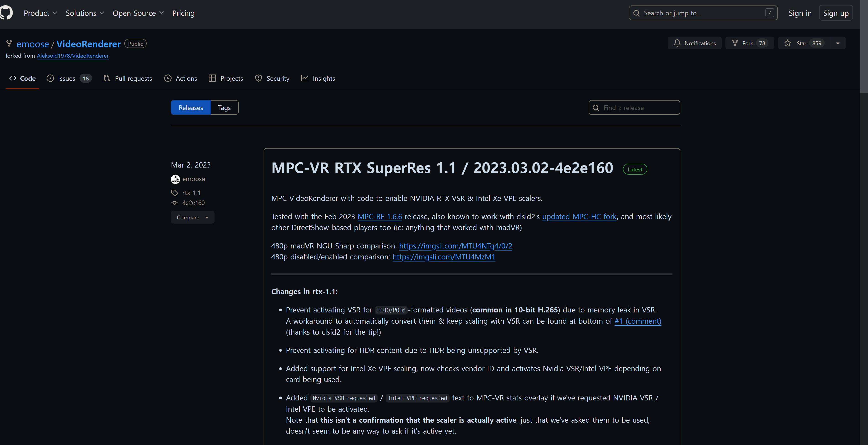Image resolution: width=868 pixels, height=445 pixels.
Task: Expand the Compare dropdown
Action: (192, 217)
